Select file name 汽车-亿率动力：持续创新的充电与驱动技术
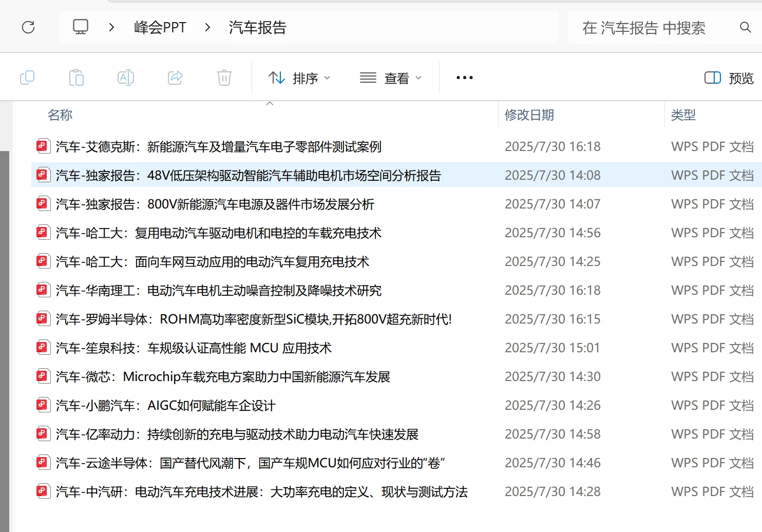Viewport: 762px width, 532px height. pos(237,434)
